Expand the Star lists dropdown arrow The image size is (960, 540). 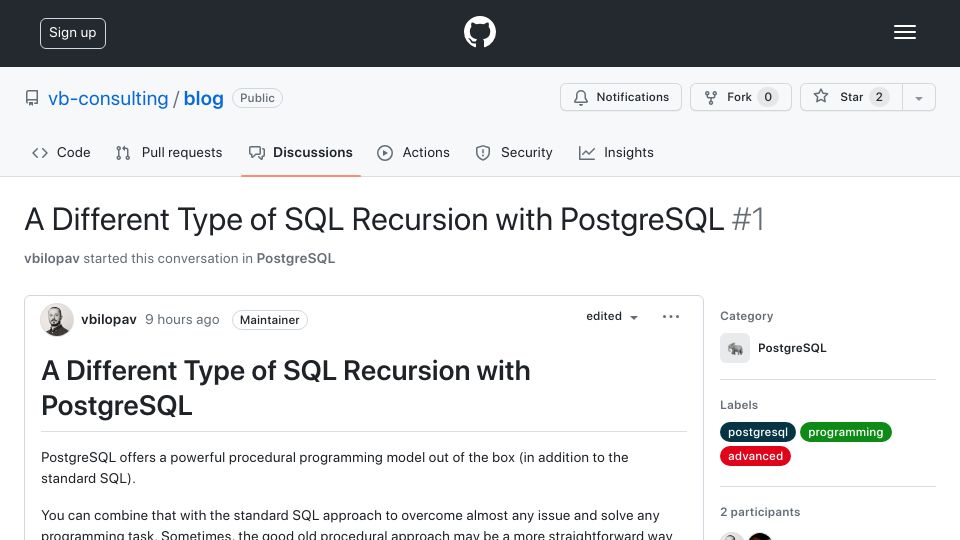(918, 98)
